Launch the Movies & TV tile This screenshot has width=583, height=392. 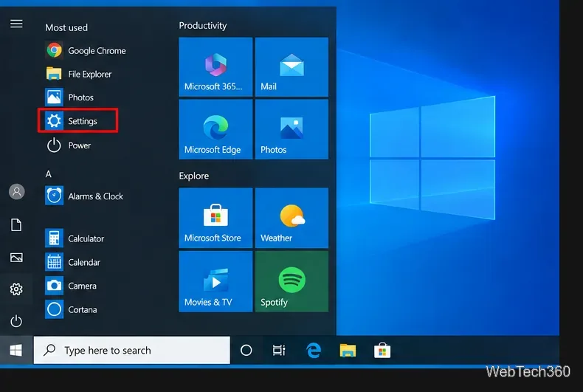pyautogui.click(x=215, y=281)
